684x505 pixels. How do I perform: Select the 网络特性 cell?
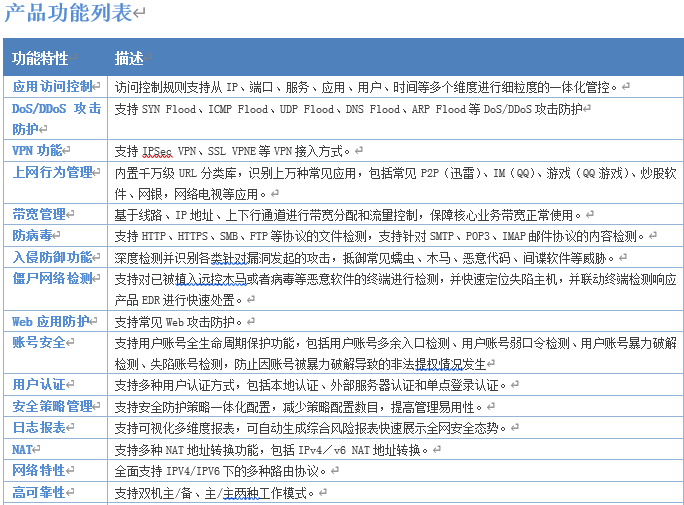coord(55,471)
